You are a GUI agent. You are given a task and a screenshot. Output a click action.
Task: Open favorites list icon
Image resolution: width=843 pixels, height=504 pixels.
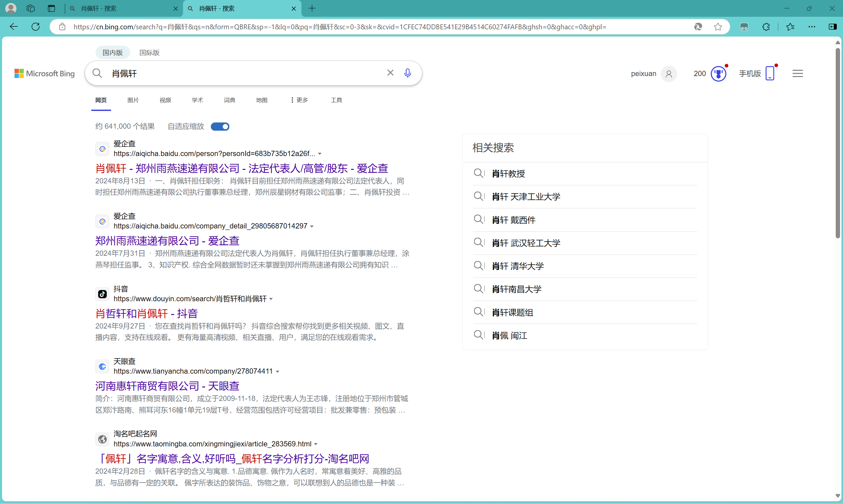pyautogui.click(x=790, y=26)
